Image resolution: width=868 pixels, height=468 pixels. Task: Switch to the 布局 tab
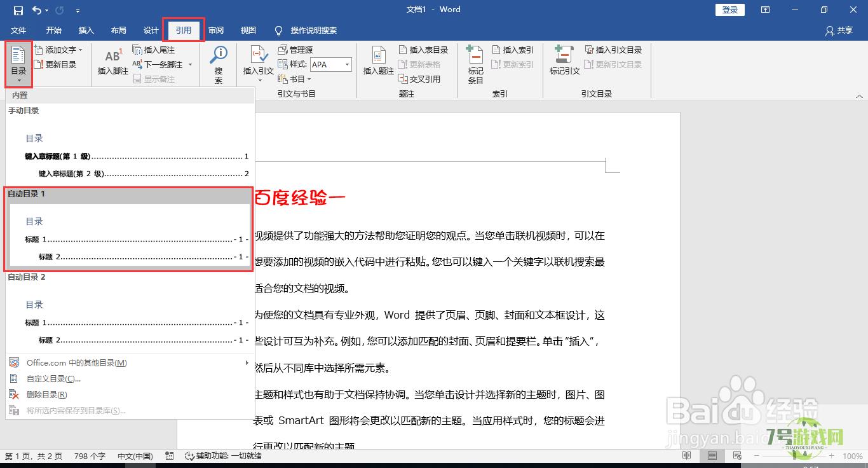(118, 31)
